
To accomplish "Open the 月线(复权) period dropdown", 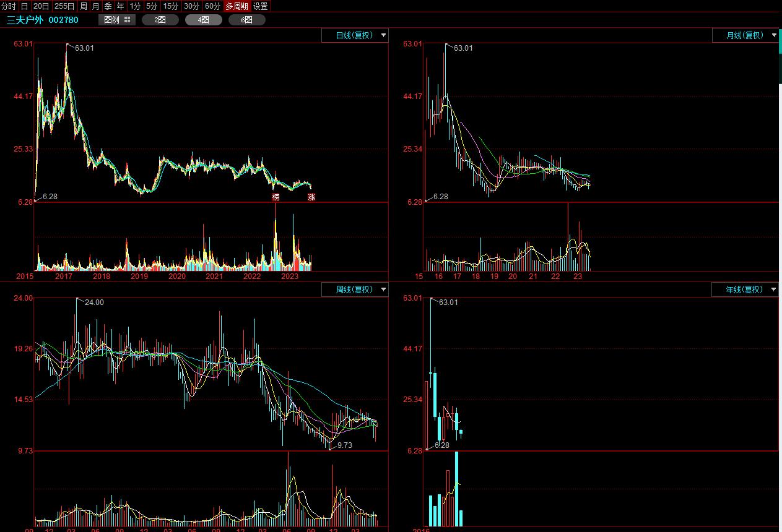I will (x=745, y=35).
